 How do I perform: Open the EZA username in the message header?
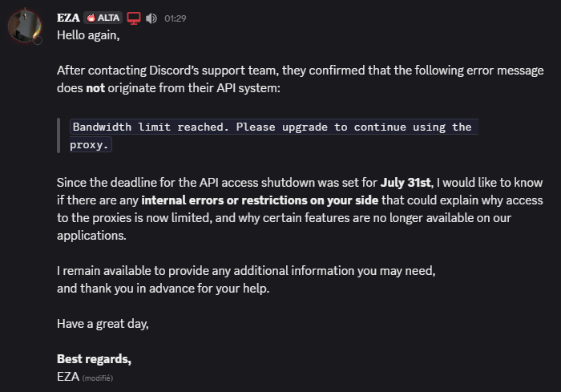tap(68, 18)
